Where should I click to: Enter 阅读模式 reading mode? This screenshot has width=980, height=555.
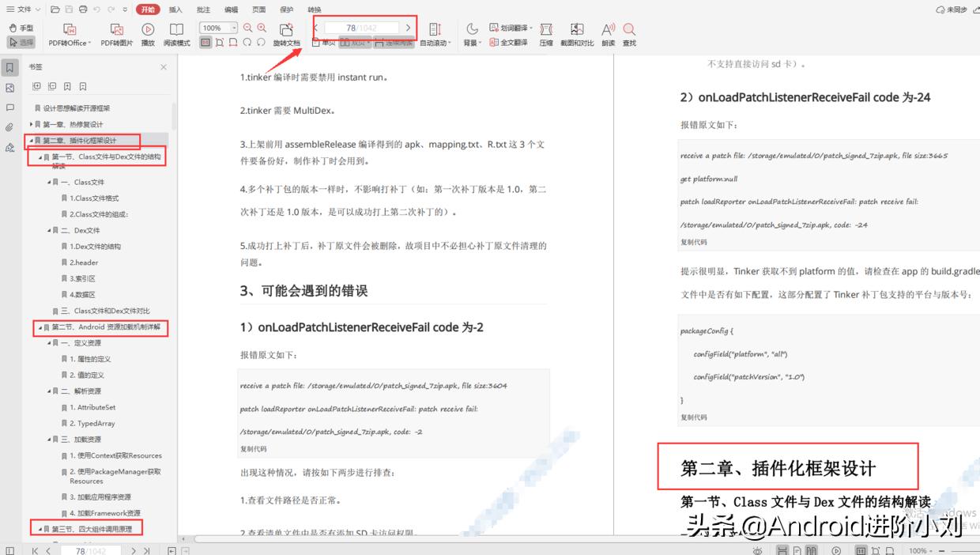coord(176,36)
